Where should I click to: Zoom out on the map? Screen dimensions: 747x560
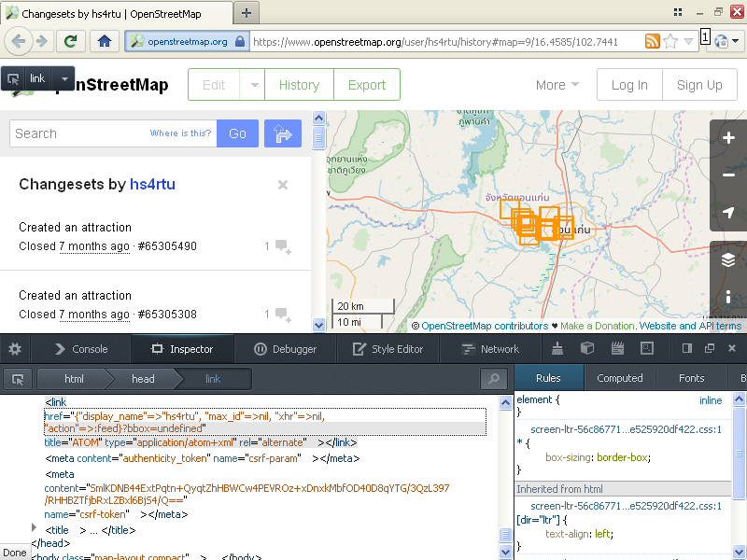(728, 175)
